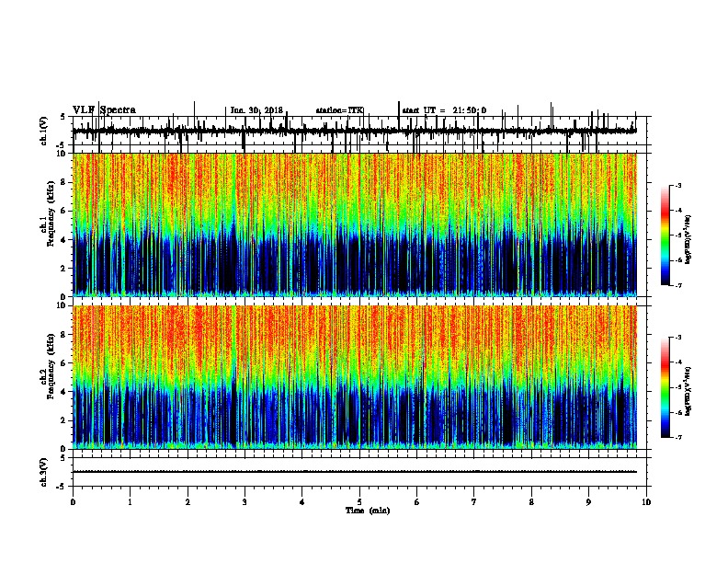Click the "start UT = 21:50: 0" label

point(444,110)
